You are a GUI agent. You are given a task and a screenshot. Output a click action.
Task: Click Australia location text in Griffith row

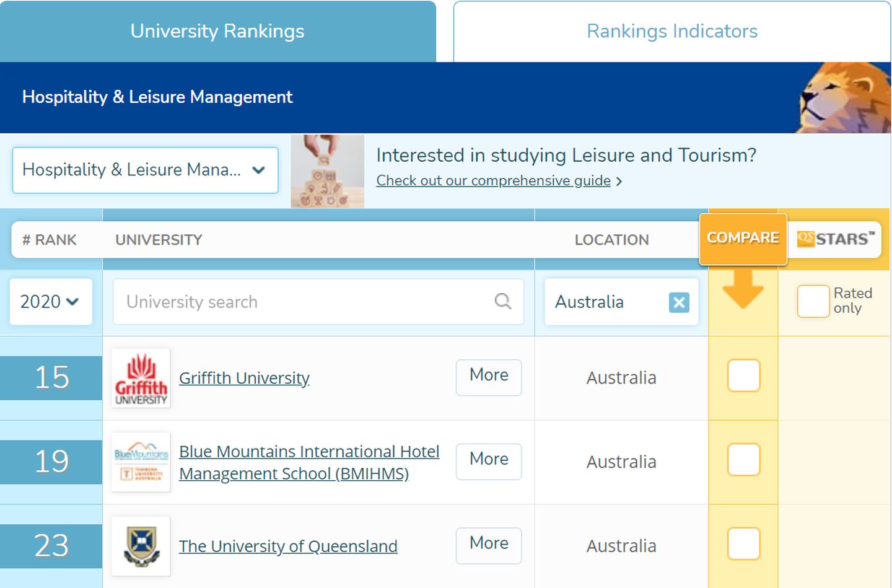(621, 378)
